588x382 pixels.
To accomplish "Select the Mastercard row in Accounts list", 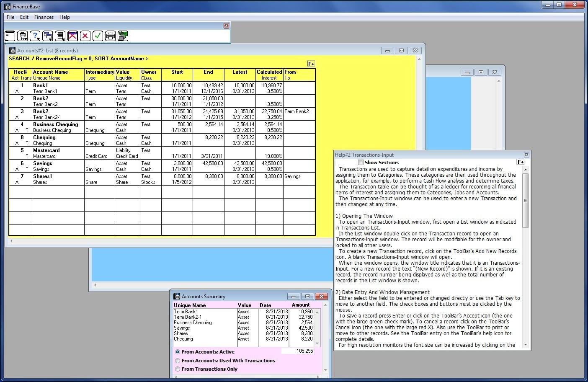I will tap(46, 150).
